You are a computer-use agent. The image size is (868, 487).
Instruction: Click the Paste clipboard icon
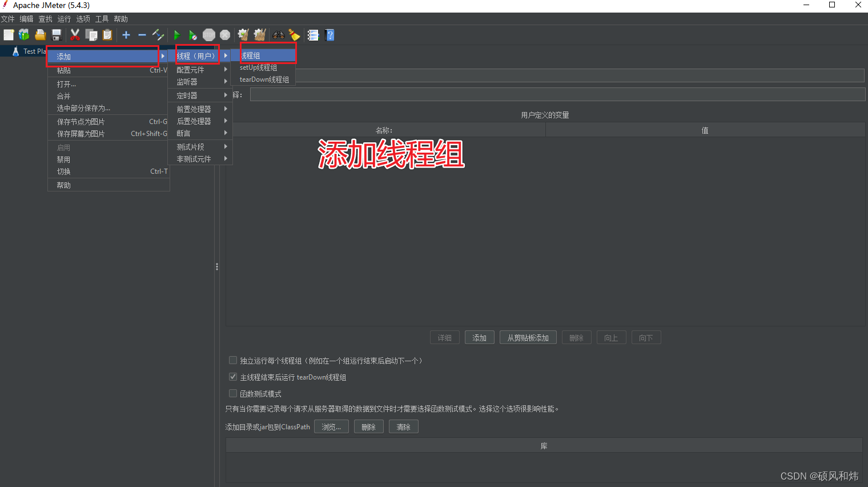click(107, 35)
